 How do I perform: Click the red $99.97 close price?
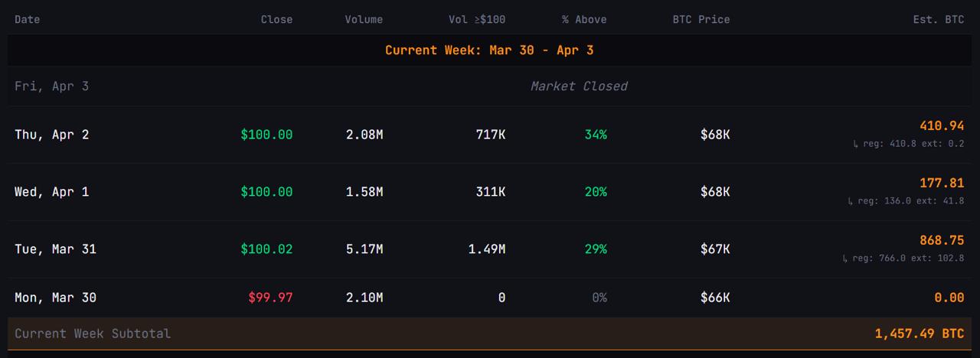(x=270, y=298)
